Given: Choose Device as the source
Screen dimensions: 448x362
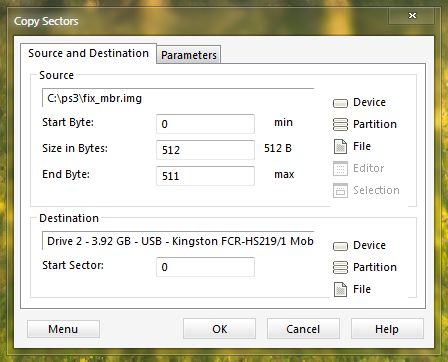Looking at the screenshot, I should tap(340, 103).
